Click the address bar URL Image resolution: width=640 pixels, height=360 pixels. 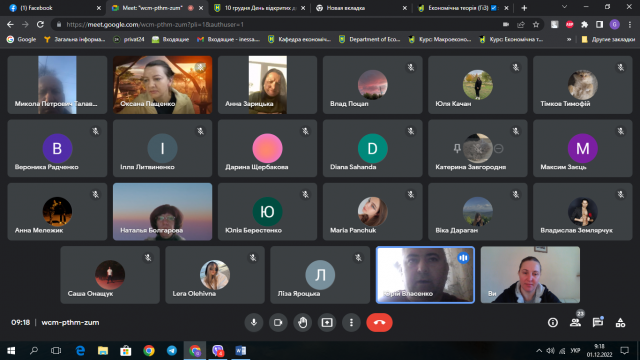155,24
